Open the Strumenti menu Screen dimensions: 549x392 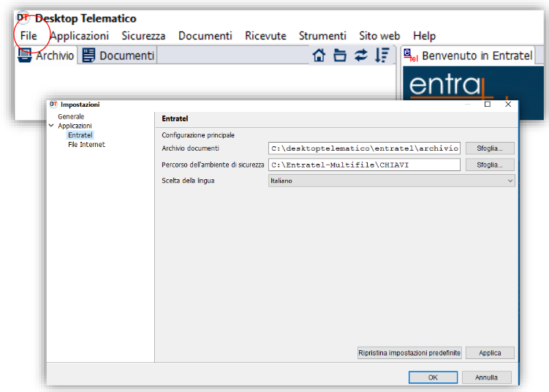322,36
